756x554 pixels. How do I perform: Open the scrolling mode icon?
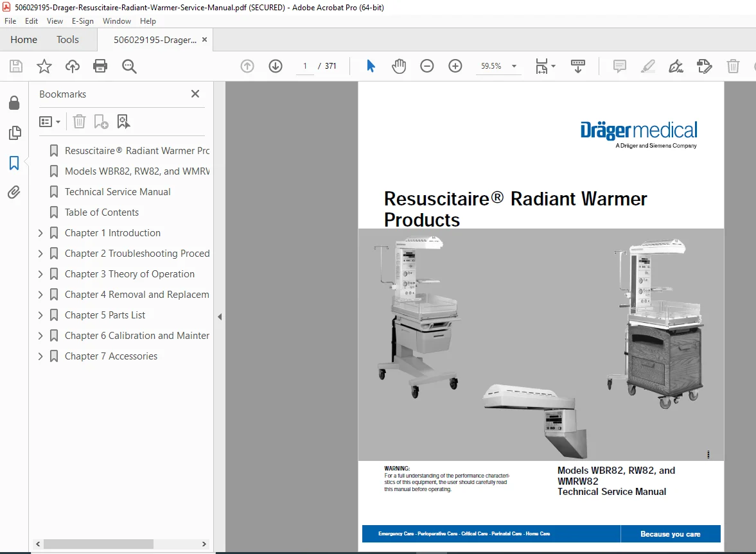[577, 66]
